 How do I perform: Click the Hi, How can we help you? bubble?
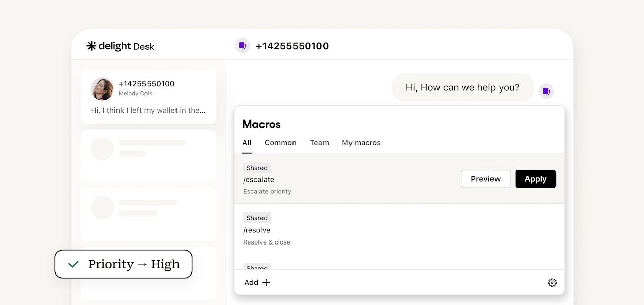tap(463, 87)
